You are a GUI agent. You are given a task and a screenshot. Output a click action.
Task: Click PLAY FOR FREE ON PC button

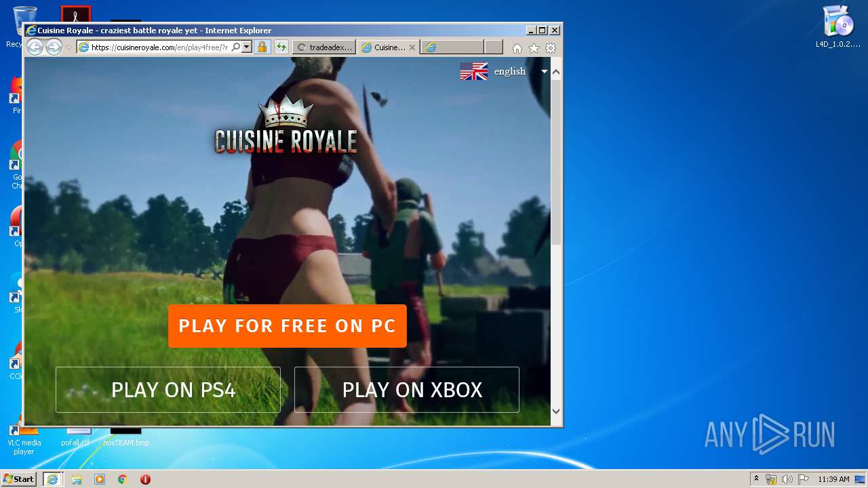(288, 326)
